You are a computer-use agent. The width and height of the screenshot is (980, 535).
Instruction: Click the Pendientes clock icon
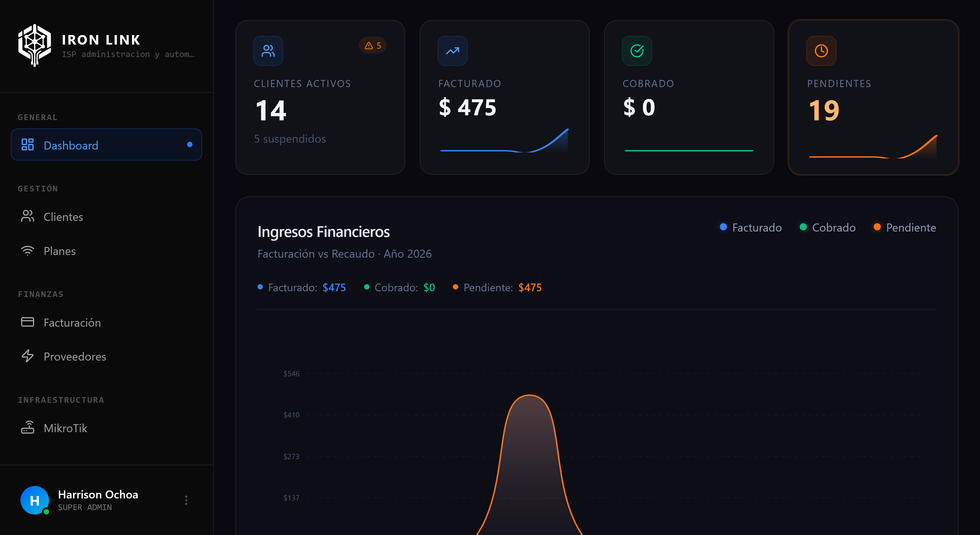[821, 51]
